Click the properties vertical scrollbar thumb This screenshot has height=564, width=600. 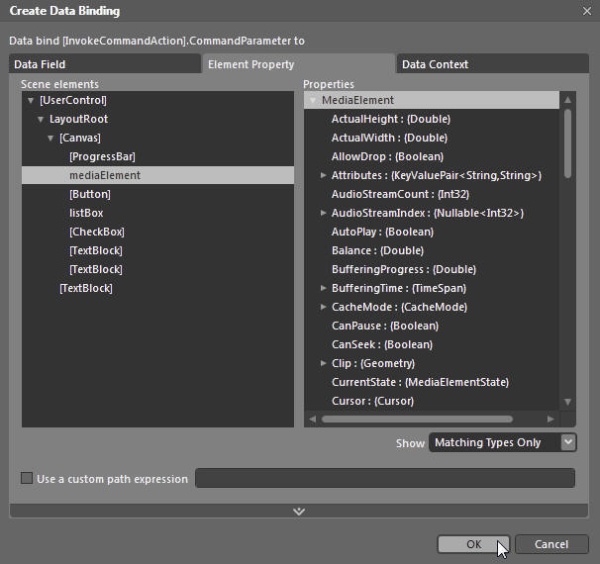(568, 143)
